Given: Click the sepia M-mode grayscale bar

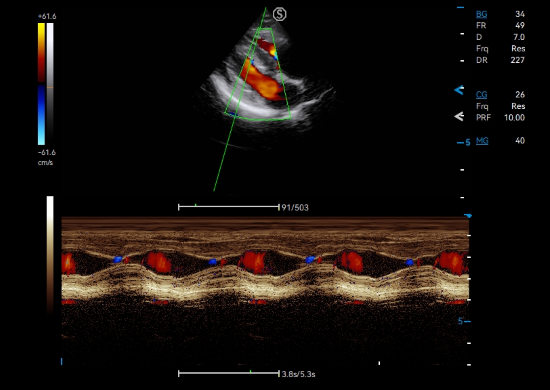Looking at the screenshot, I should 50,255.
